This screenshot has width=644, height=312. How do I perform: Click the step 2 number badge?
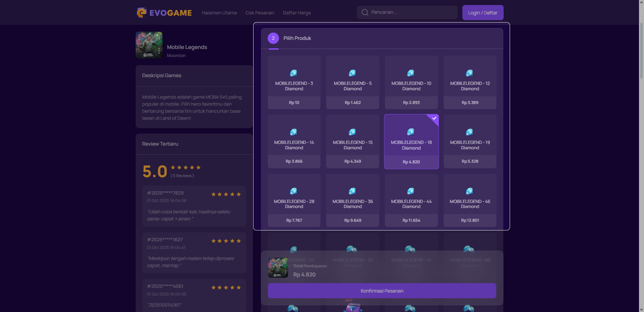click(273, 38)
